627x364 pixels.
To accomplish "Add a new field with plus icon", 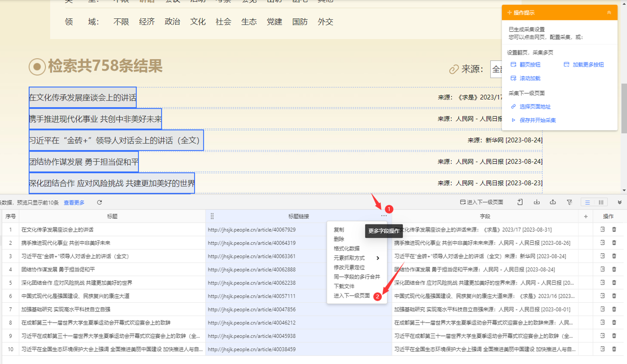I will (586, 217).
